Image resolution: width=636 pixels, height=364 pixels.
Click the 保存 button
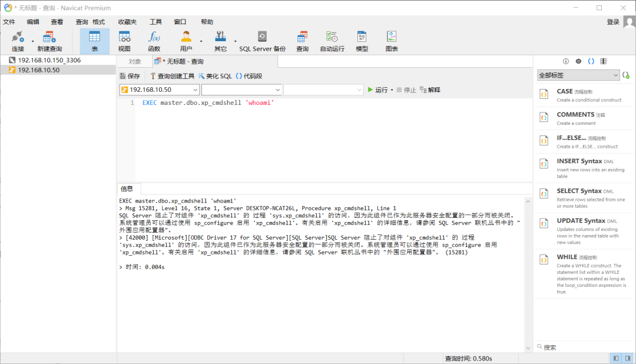coord(130,77)
